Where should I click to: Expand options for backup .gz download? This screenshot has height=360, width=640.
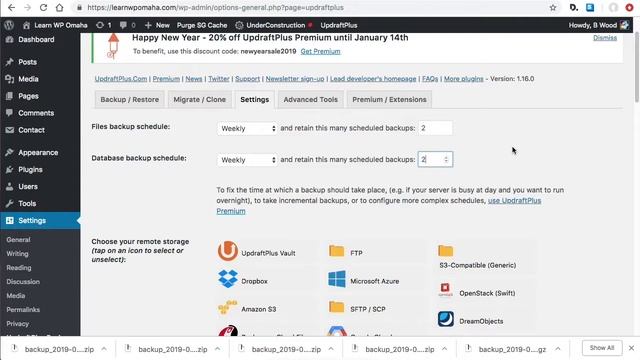coord(558,349)
